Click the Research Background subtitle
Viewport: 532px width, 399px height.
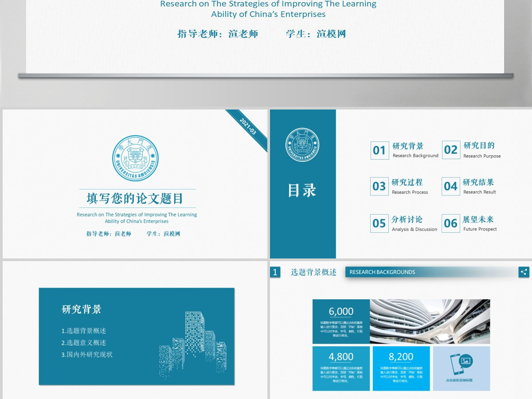click(x=415, y=156)
